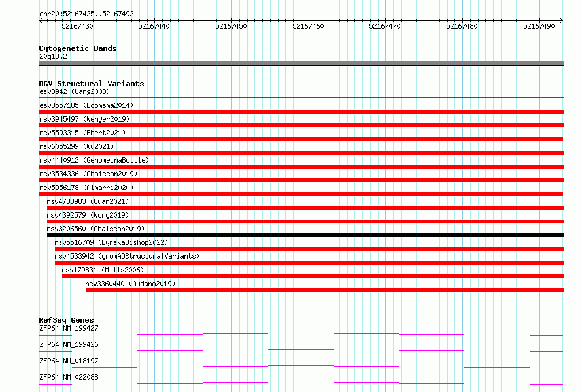582x392 pixels.
Task: Click the red bar under nsv4733983 (Quan2021)
Action: tap(305, 208)
